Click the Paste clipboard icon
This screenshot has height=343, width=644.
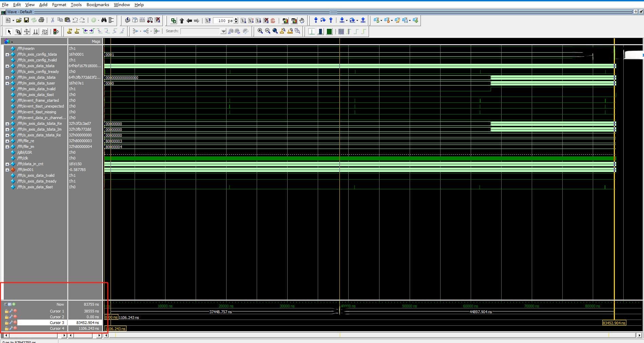[67, 20]
